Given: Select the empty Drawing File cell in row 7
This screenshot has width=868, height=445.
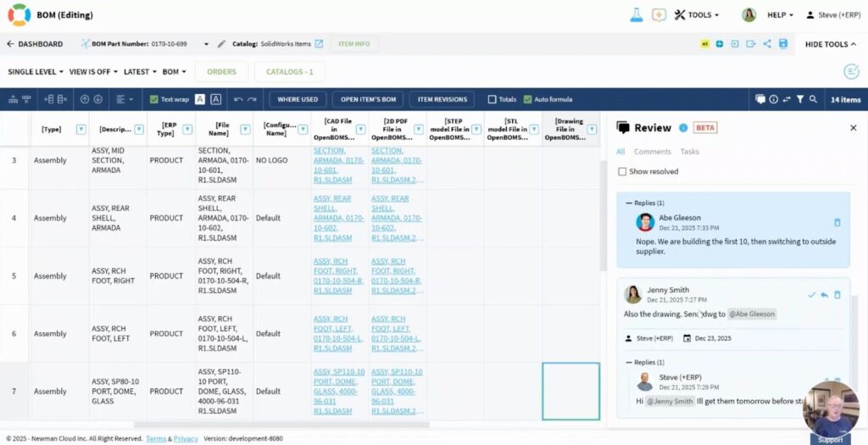Looking at the screenshot, I should pyautogui.click(x=570, y=392).
